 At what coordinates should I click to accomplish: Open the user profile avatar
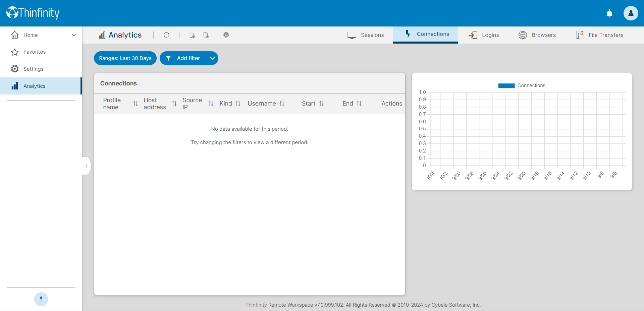631,13
